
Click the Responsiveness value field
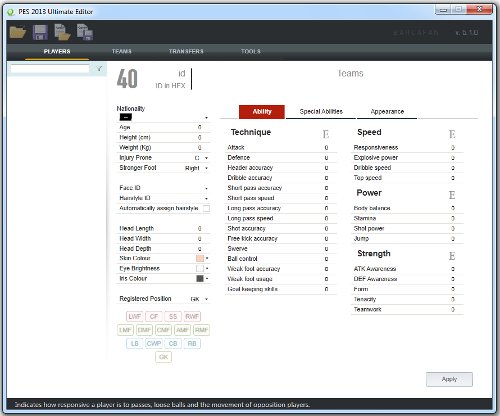pos(453,147)
